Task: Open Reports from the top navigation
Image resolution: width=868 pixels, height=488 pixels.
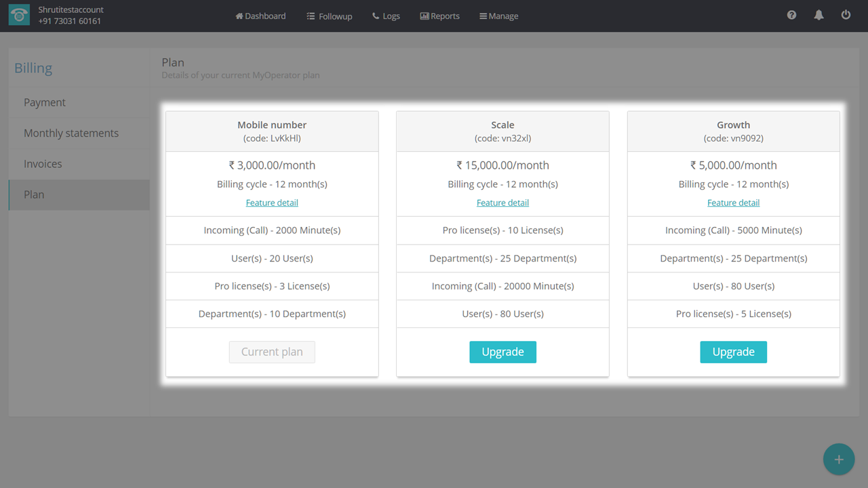Action: click(439, 16)
